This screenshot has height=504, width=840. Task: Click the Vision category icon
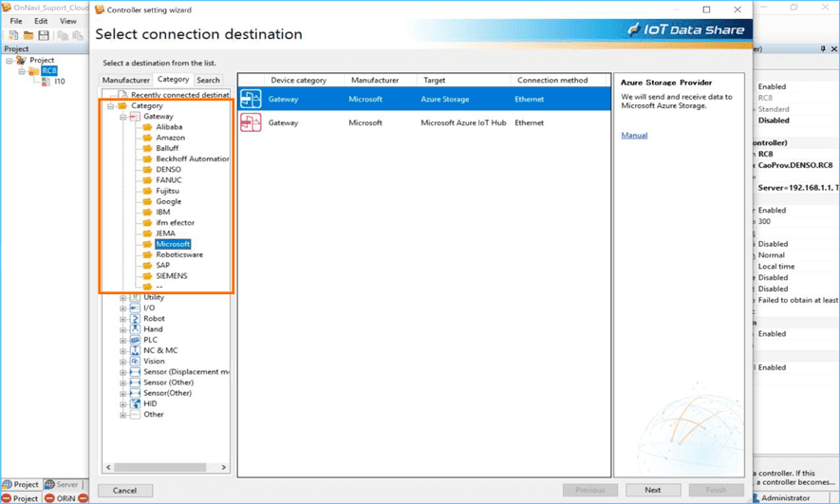point(135,361)
